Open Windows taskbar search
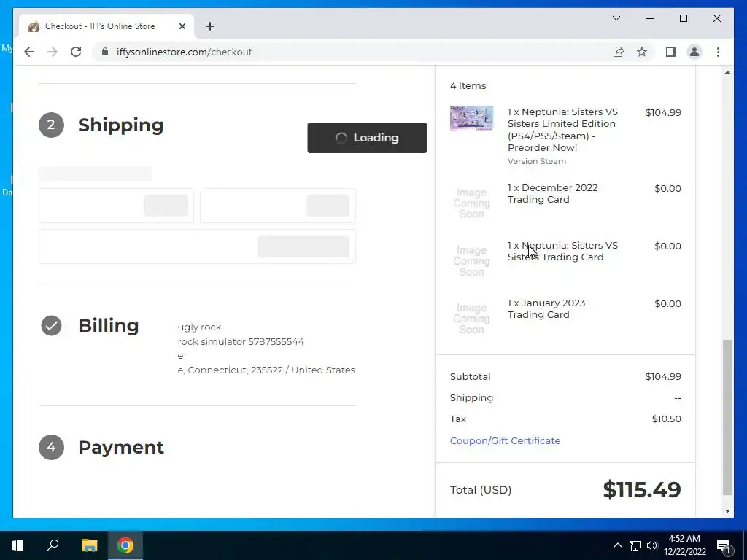Screen dimensions: 747x560 (53, 545)
